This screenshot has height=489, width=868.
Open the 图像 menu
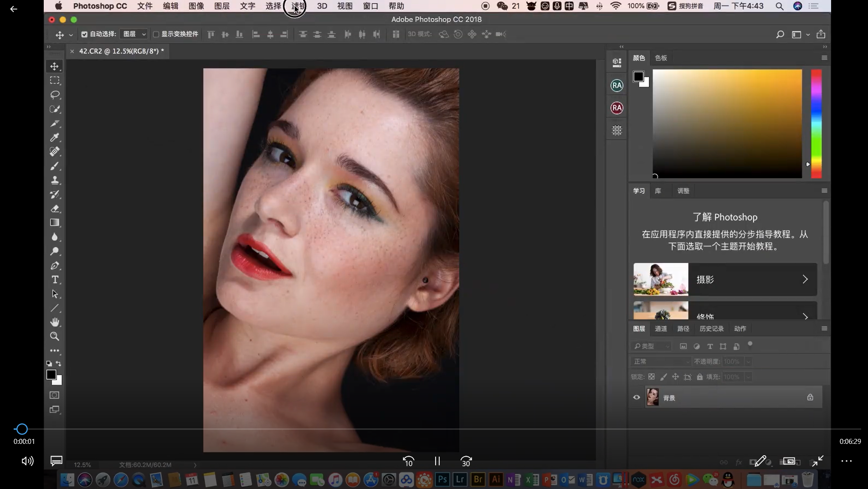coord(196,6)
